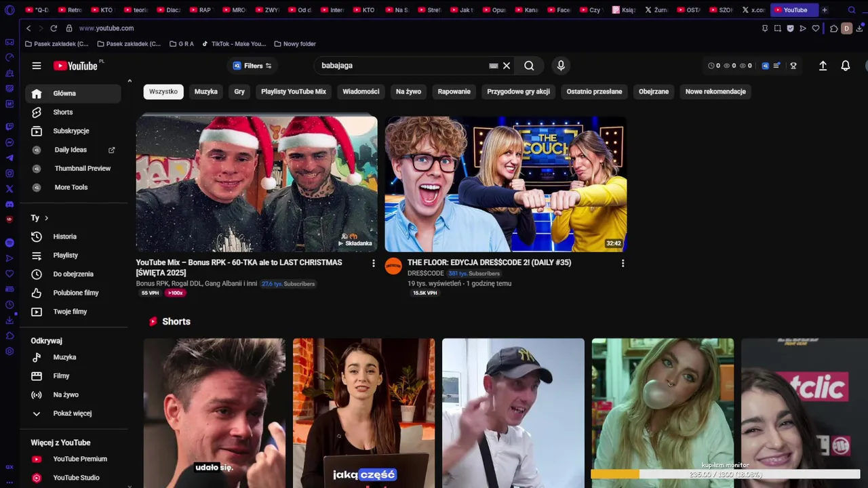Open the bubble gum Short thumbnail
This screenshot has width=868, height=488.
pos(663,413)
